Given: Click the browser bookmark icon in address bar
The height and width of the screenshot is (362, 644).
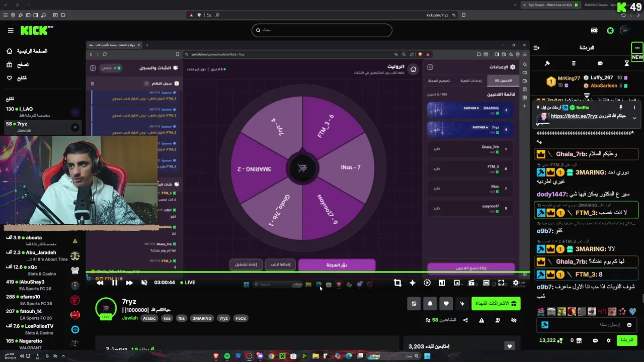Looking at the screenshot, I should [x=463, y=15].
